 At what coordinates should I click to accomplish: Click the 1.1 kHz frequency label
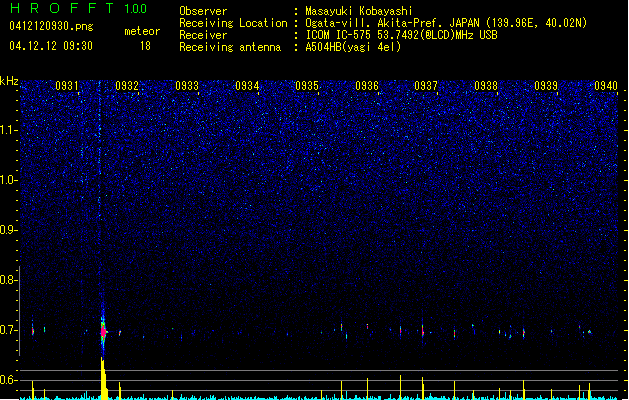click(x=9, y=130)
